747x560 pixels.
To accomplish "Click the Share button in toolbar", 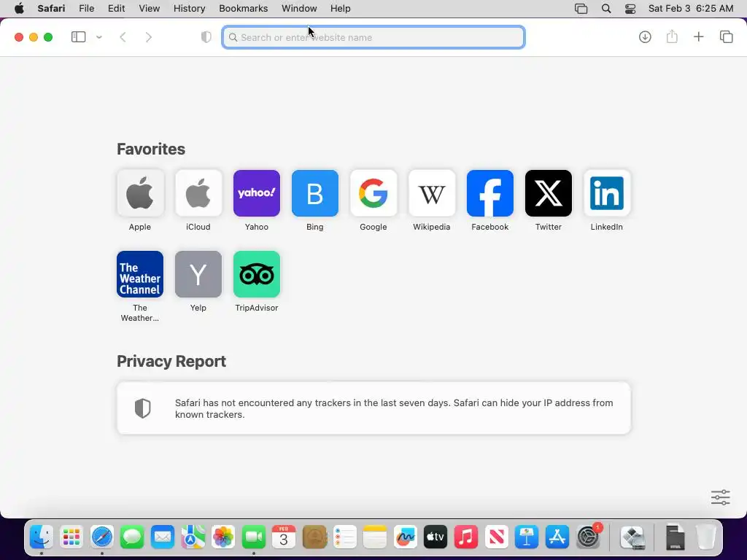I will coord(672,36).
